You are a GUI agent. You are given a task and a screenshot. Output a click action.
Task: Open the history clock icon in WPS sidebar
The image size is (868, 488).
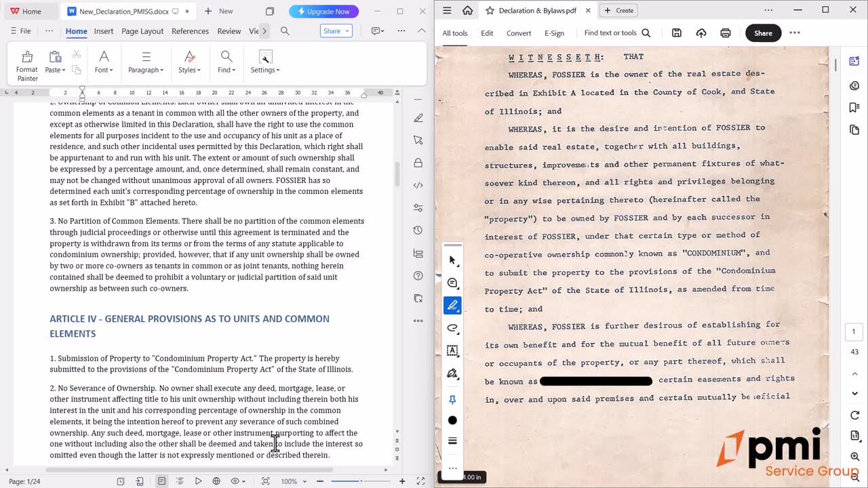[418, 230]
